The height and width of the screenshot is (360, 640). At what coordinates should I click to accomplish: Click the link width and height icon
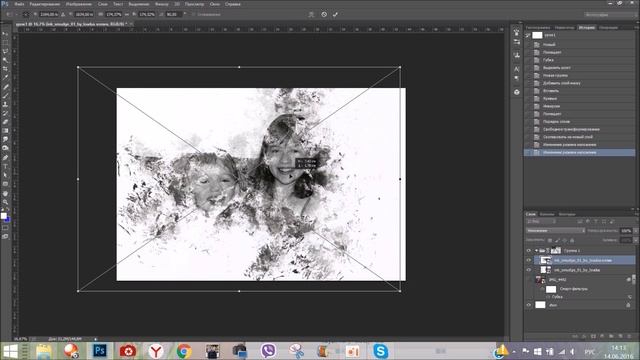[x=127, y=14]
